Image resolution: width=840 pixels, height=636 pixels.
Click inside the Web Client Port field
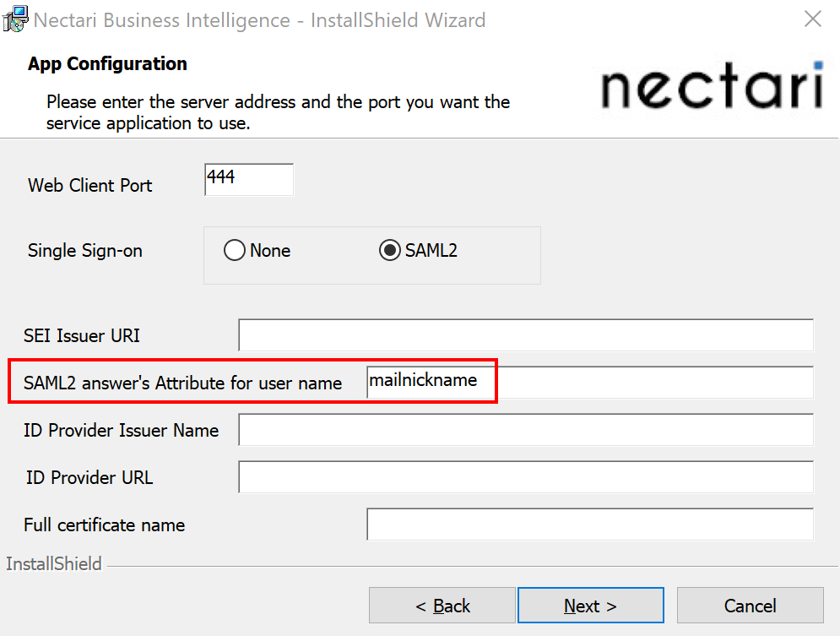pyautogui.click(x=248, y=179)
